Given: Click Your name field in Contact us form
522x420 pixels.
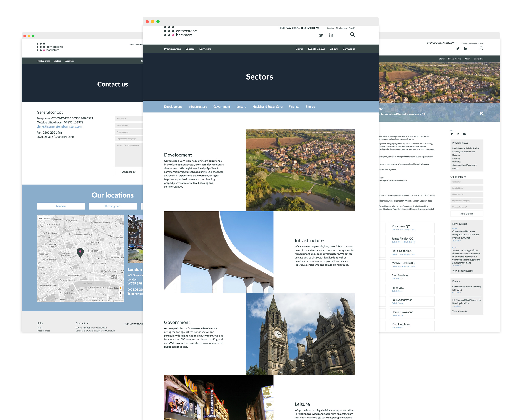Looking at the screenshot, I should click(x=129, y=119).
